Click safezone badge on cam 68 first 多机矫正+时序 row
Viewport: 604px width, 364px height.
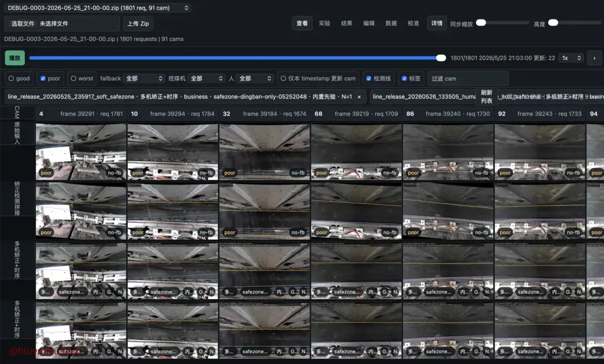pyautogui.click(x=347, y=292)
